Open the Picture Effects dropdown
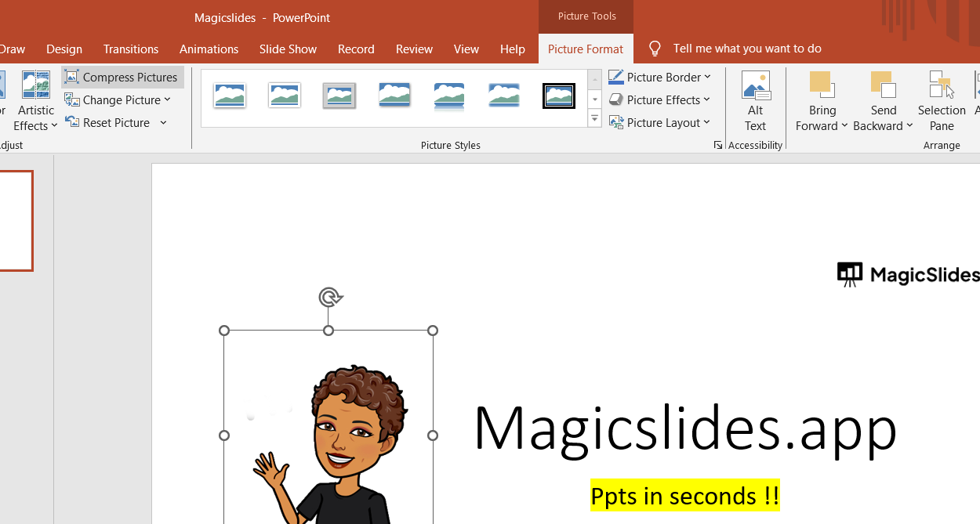The height and width of the screenshot is (524, 980). [660, 99]
